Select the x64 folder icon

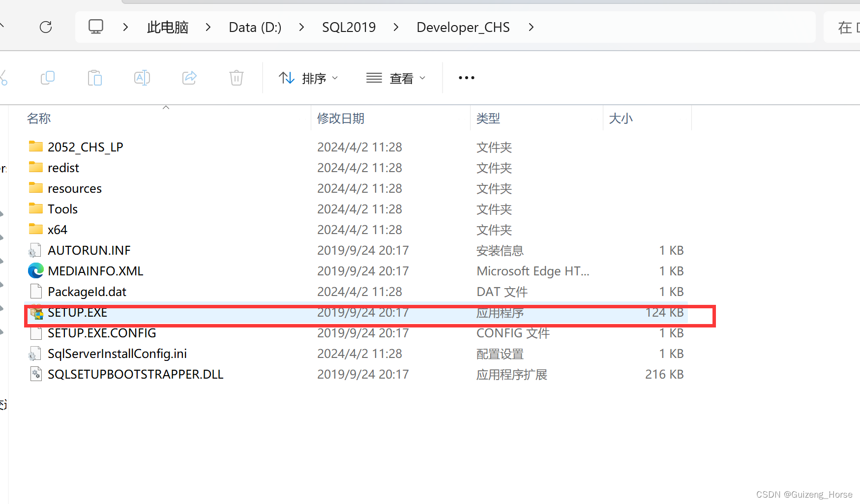coord(36,229)
